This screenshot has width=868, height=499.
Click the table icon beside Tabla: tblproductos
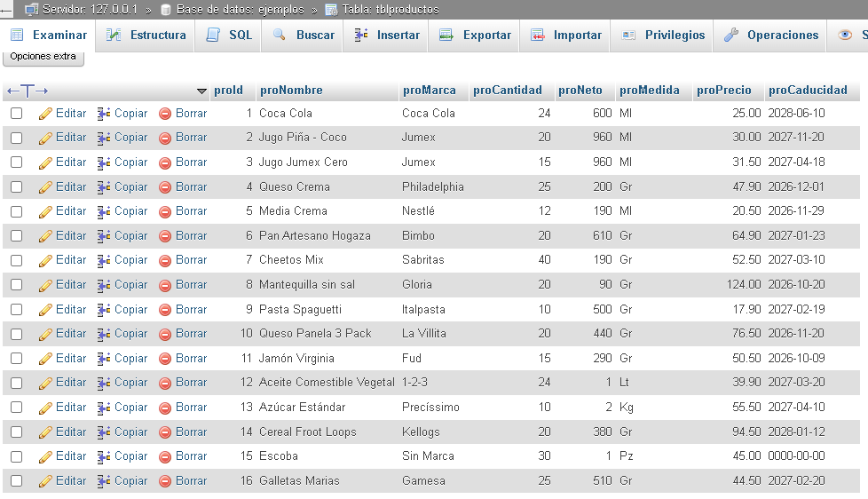(331, 10)
